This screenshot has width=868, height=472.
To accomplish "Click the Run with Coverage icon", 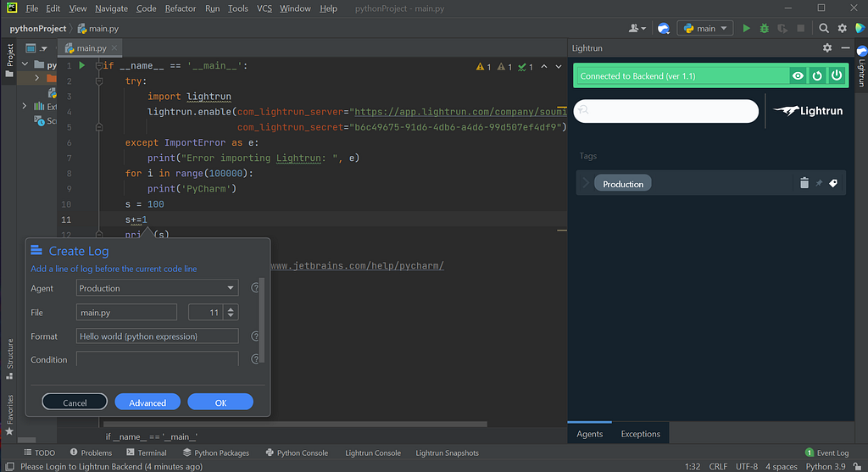I will coord(782,28).
